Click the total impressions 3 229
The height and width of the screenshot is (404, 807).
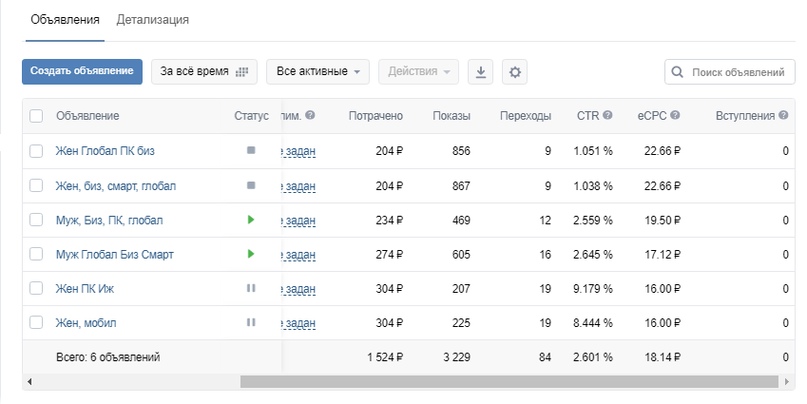click(x=457, y=357)
